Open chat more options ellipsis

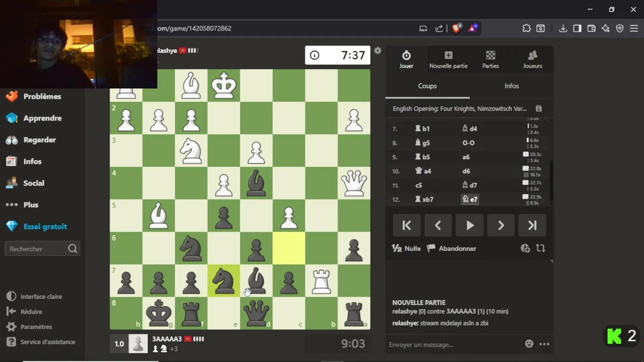(544, 344)
